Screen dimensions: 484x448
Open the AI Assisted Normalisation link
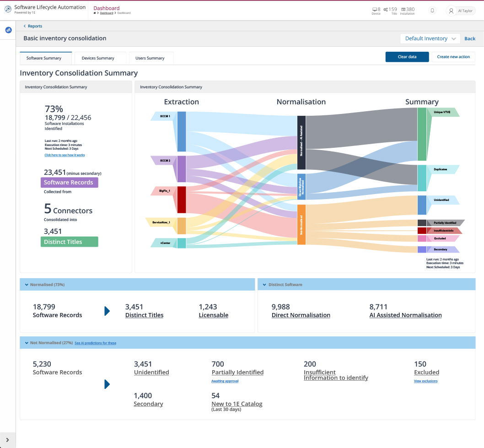click(406, 315)
